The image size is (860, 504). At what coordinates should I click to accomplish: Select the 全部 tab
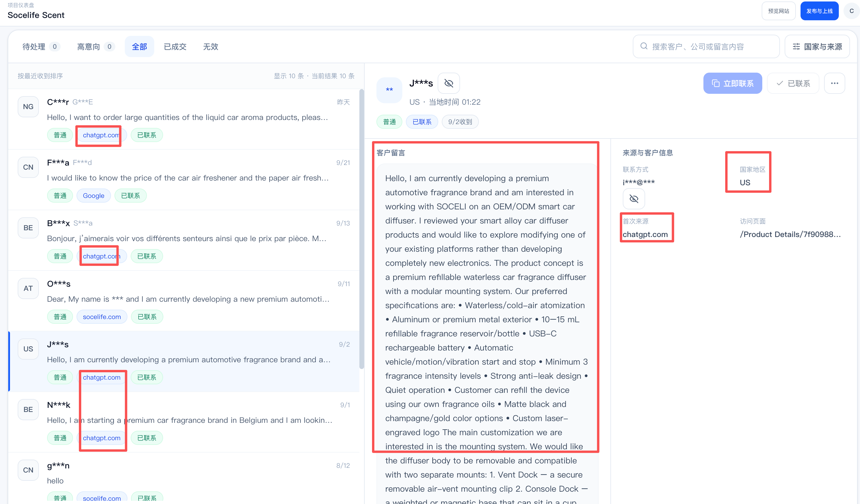click(139, 46)
